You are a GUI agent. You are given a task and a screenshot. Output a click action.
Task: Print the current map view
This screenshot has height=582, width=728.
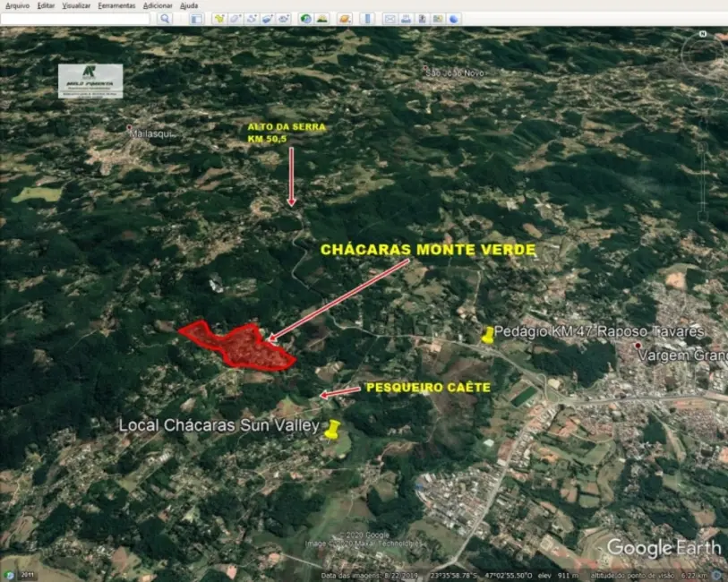click(x=405, y=18)
